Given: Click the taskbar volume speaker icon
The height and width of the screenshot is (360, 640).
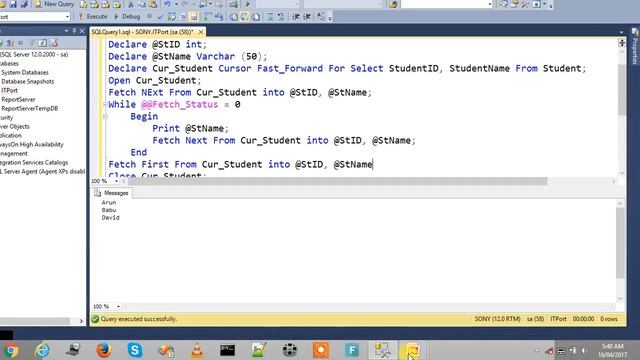Looking at the screenshot, I should [584, 351].
